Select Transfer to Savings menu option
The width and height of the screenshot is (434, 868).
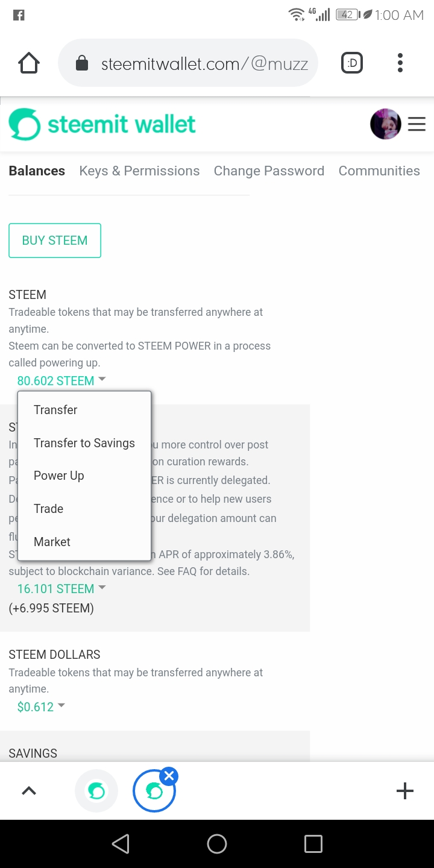point(84,443)
